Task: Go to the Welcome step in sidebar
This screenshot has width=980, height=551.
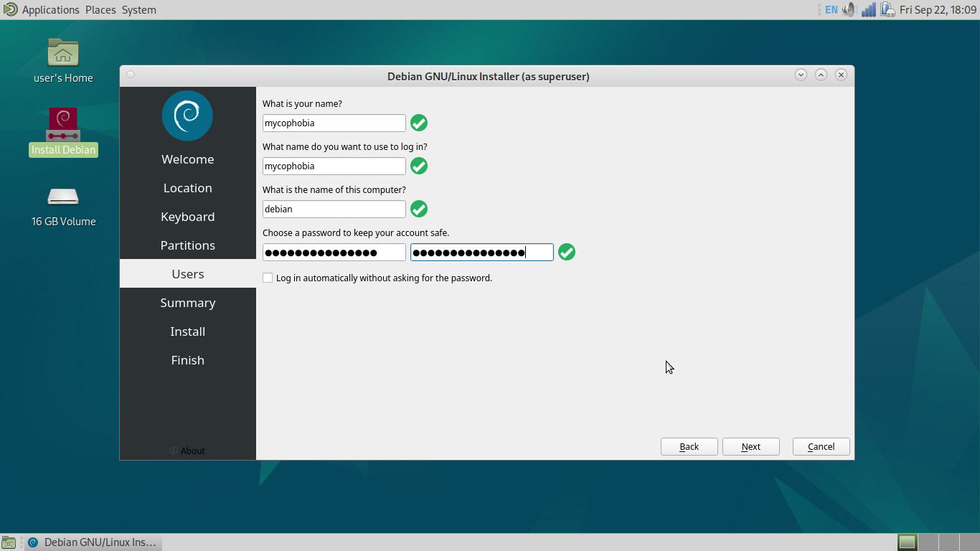Action: tap(188, 159)
